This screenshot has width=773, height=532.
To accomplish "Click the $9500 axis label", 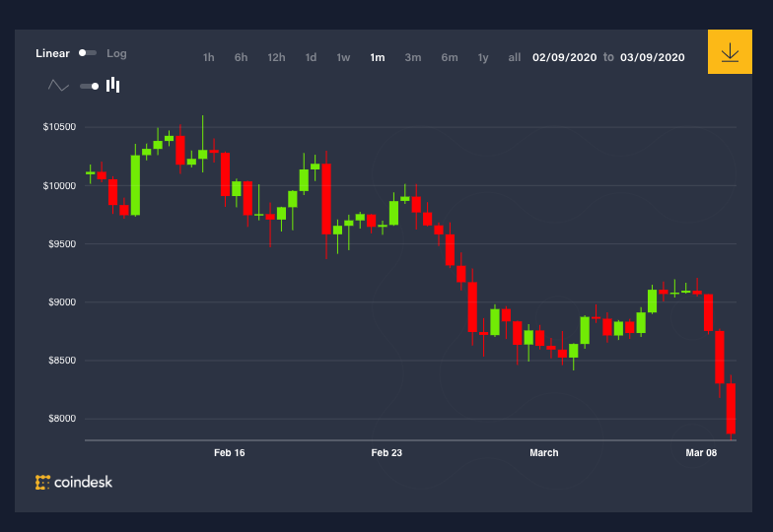I will click(x=62, y=244).
